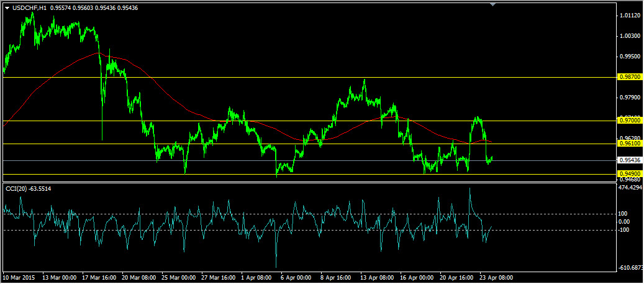Click the current price 0.95436 label
The image size is (644, 284).
point(629,160)
